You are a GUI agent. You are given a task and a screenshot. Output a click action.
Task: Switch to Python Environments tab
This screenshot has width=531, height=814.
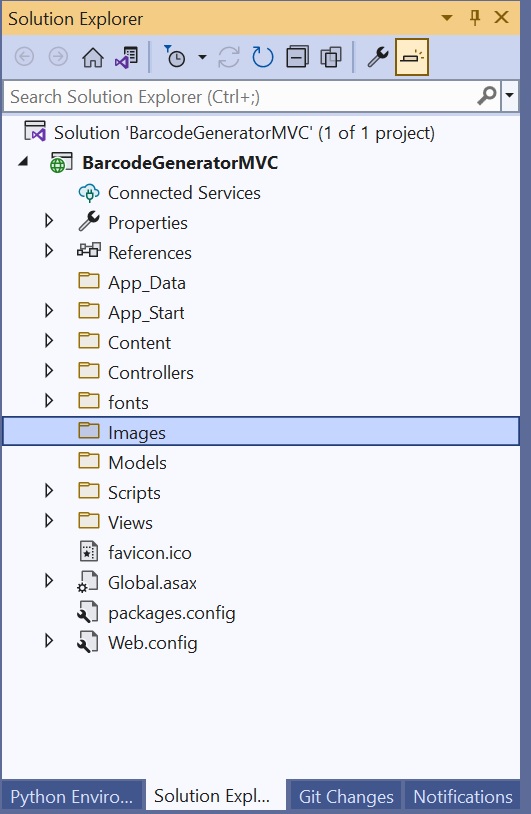pos(72,796)
